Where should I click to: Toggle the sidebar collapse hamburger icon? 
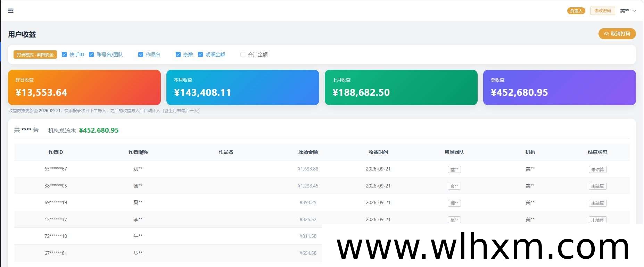11,11
